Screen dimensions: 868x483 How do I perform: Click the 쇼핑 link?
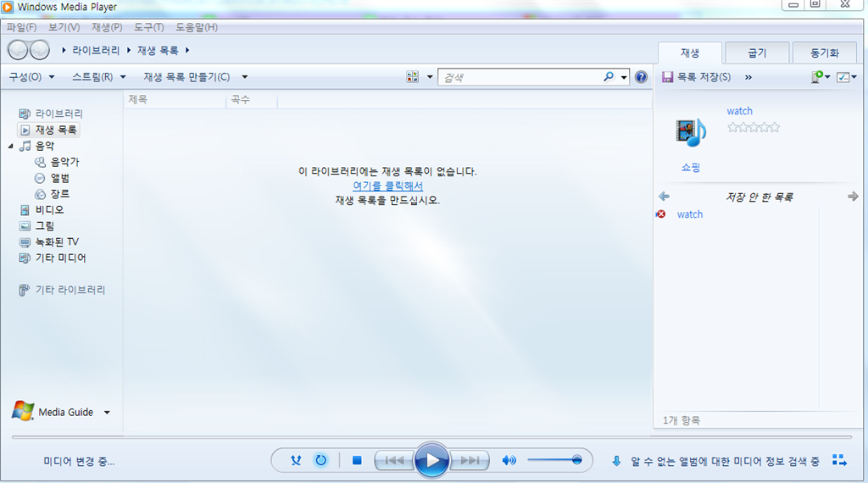691,167
